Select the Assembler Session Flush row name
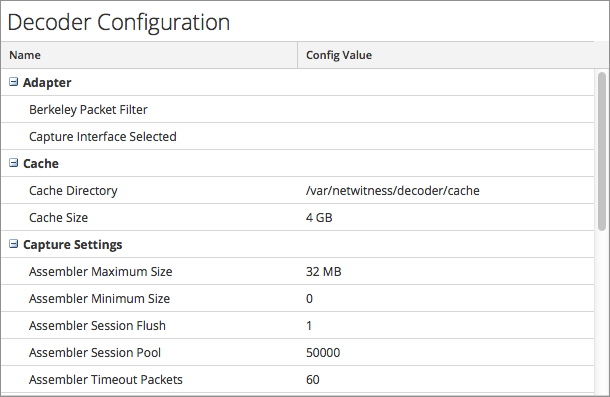This screenshot has width=610, height=397. pyautogui.click(x=97, y=325)
